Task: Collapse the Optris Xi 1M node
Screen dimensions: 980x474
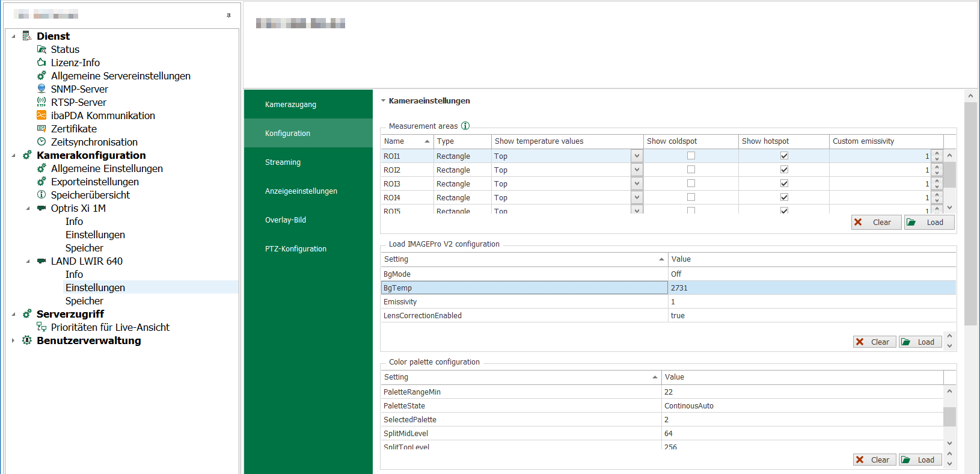Action: click(28, 208)
